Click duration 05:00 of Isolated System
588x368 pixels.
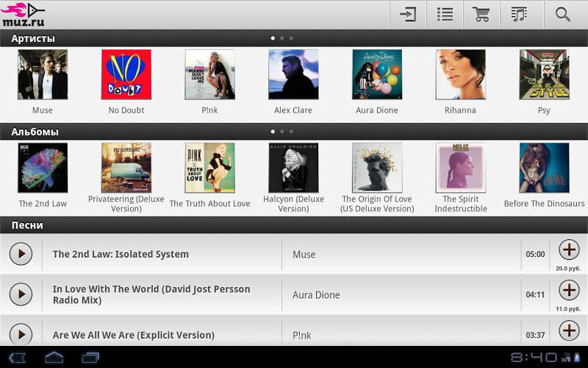click(x=535, y=254)
